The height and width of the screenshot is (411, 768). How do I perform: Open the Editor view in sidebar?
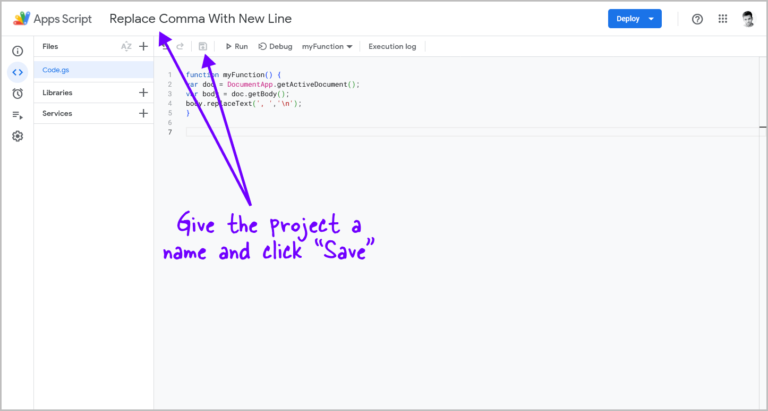[x=18, y=73]
